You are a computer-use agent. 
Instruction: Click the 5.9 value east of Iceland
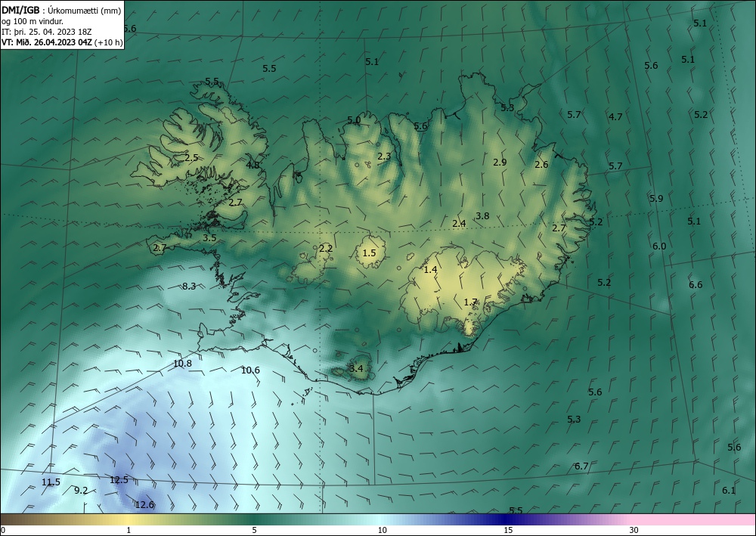tap(656, 199)
